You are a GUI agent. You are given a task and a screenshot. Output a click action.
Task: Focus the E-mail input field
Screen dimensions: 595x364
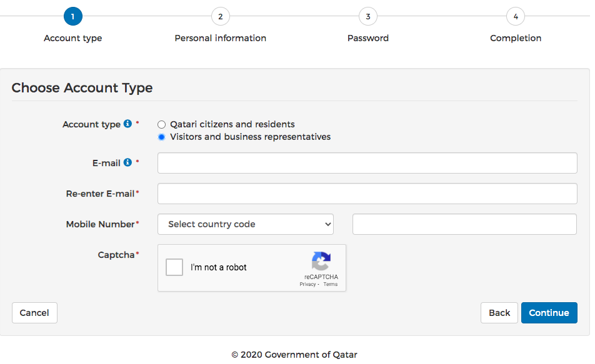[x=367, y=163]
